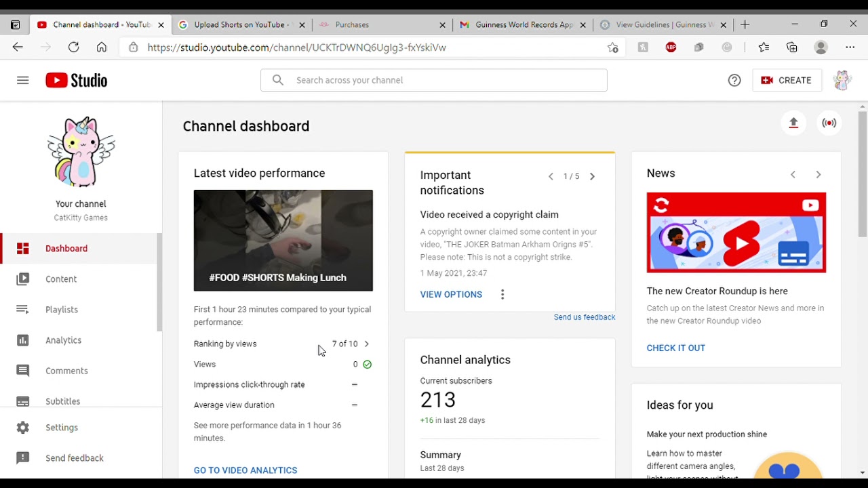Open the hamburger navigation menu
The width and height of the screenshot is (868, 488).
[x=23, y=80]
